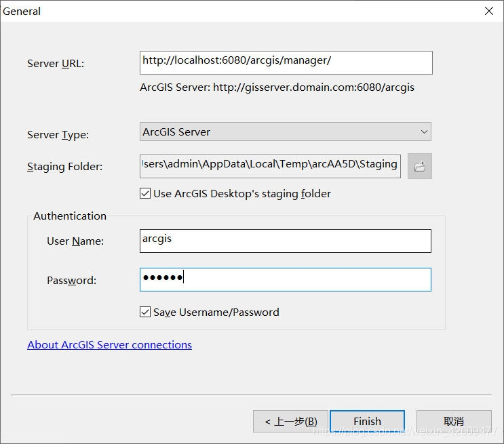Click the User Name label
This screenshot has width=504, height=444.
[75, 241]
